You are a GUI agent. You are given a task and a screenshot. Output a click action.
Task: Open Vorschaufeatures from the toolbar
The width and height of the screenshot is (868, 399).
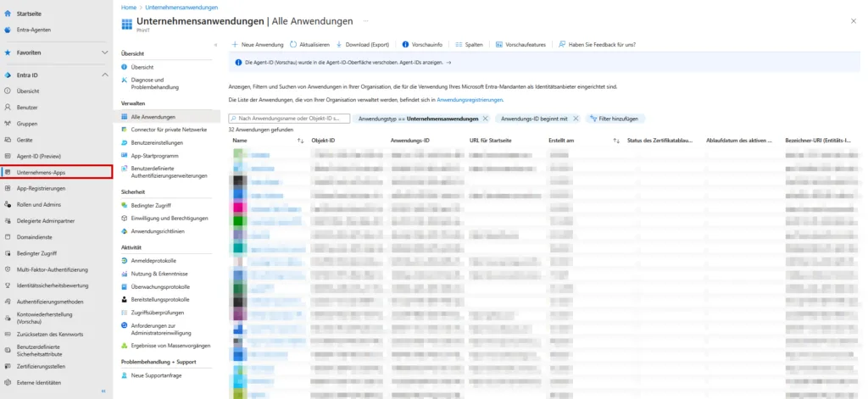click(x=520, y=44)
